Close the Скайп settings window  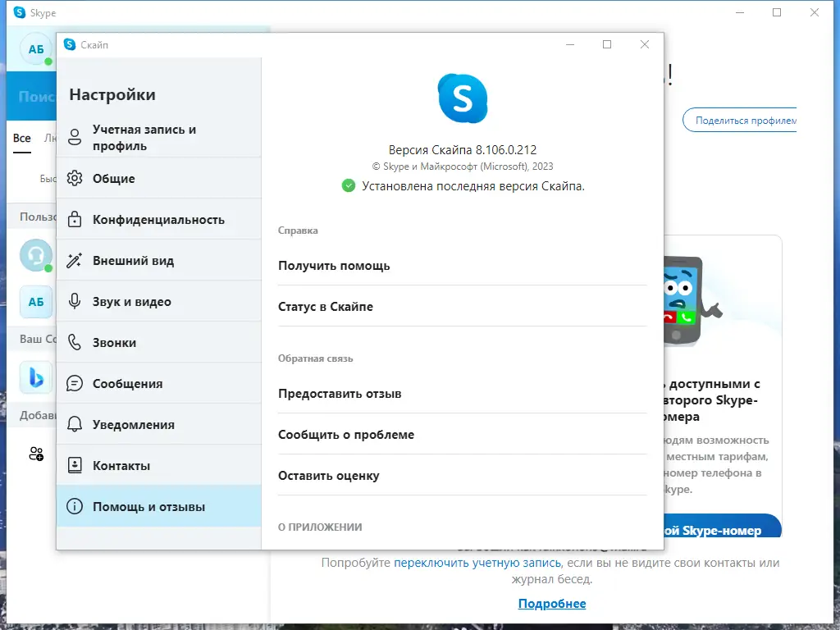(645, 44)
